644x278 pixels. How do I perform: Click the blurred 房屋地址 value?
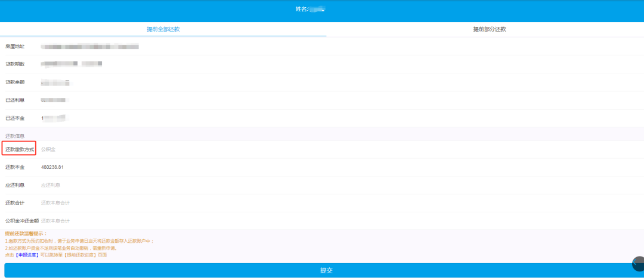[90, 47]
